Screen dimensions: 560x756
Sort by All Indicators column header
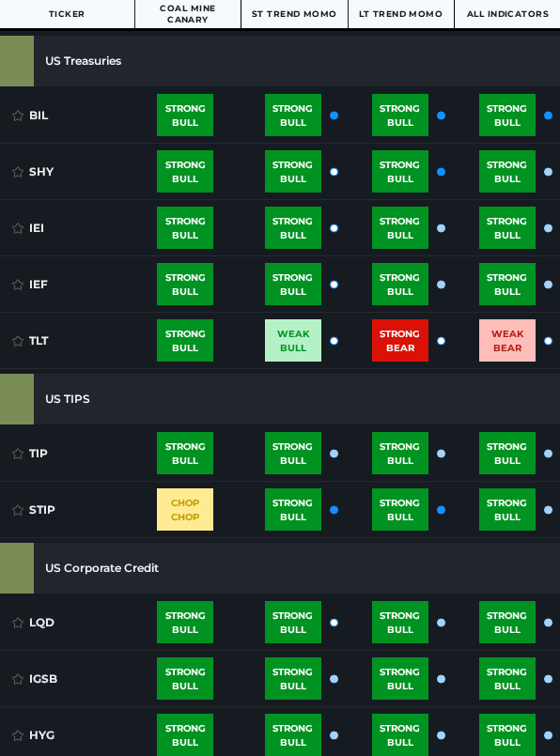[x=507, y=14]
